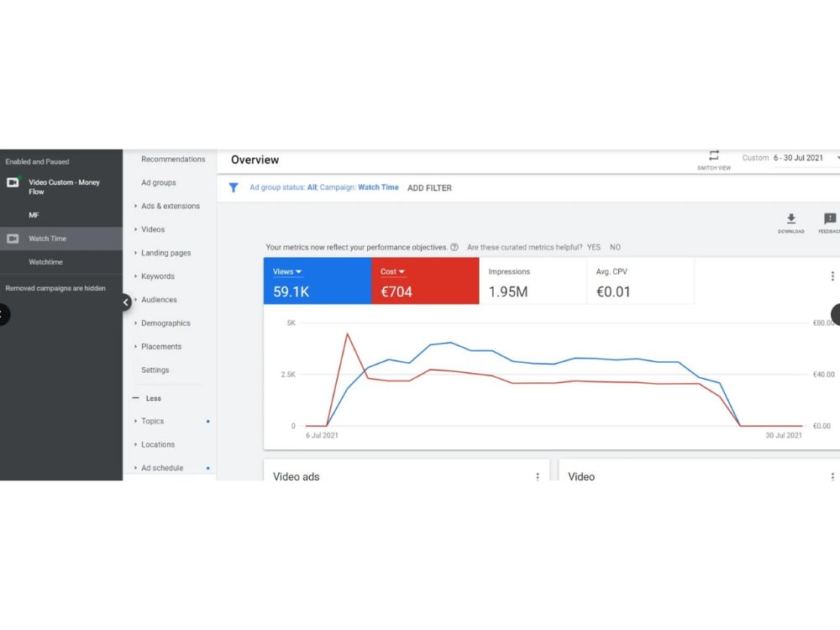Click the Video ads card title
The height and width of the screenshot is (630, 840).
[296, 476]
